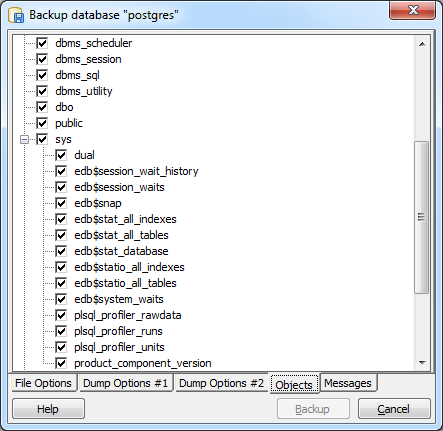Screen dimensions: 443x431
Task: Toggle plsql_profiler_runs checkbox
Action: point(61,331)
